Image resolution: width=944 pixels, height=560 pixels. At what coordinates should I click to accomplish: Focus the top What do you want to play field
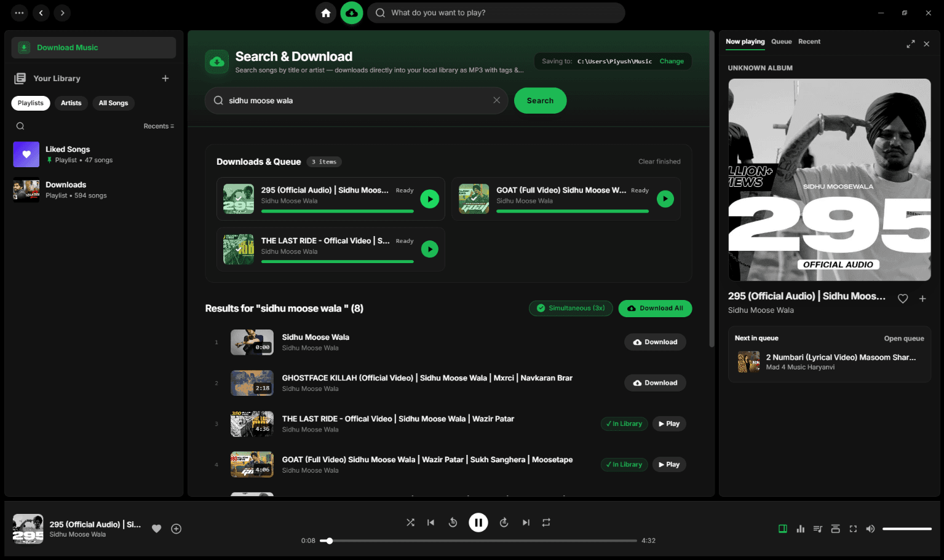[x=496, y=13]
